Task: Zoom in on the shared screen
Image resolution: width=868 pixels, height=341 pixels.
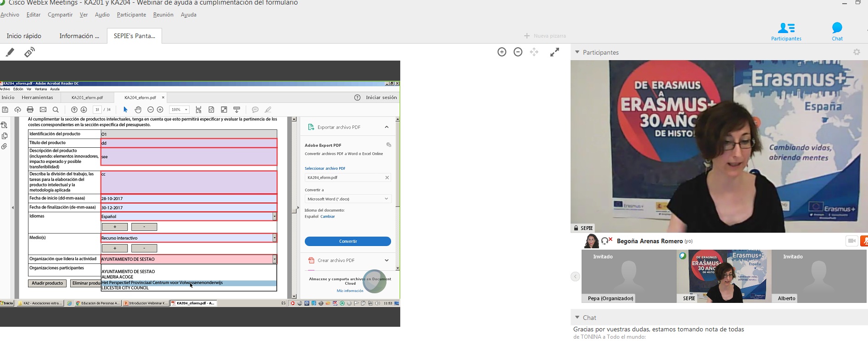Action: [502, 52]
